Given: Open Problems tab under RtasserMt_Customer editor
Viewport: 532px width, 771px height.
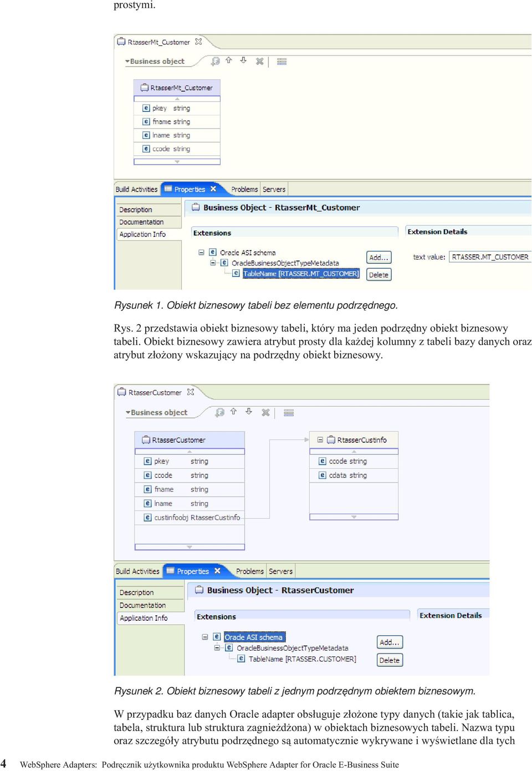Looking at the screenshot, I should tap(244, 190).
